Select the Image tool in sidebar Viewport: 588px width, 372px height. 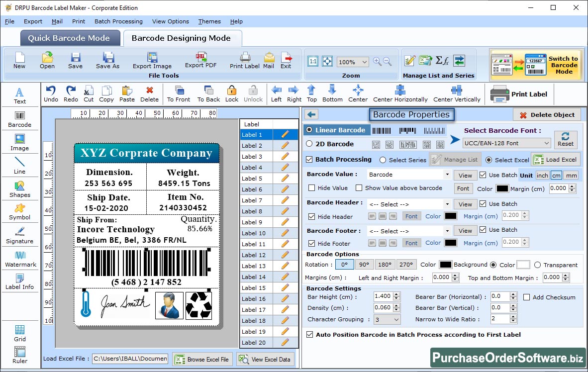(19, 143)
